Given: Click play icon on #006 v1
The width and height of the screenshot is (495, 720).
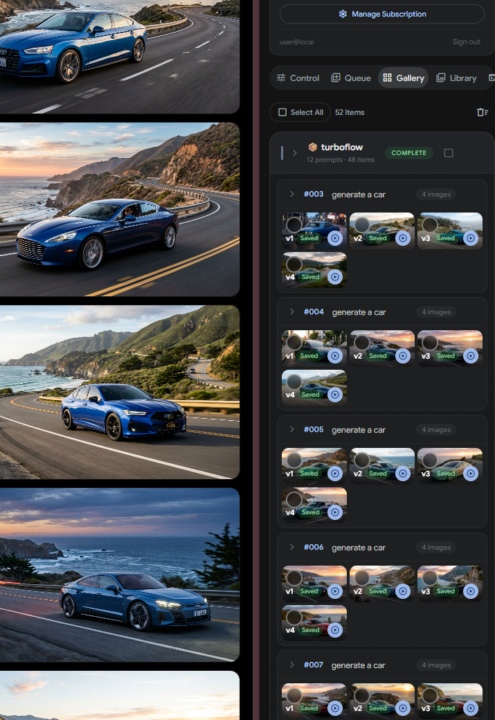Looking at the screenshot, I should [335, 591].
